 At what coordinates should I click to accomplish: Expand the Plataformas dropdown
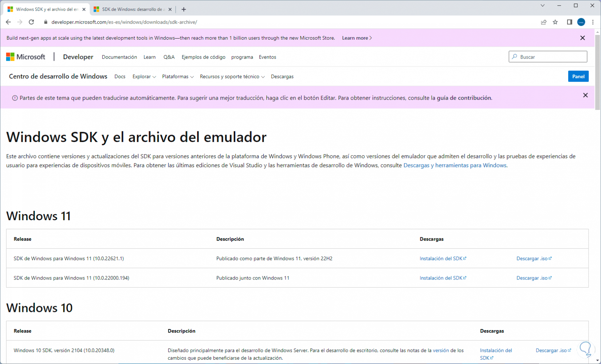(178, 77)
